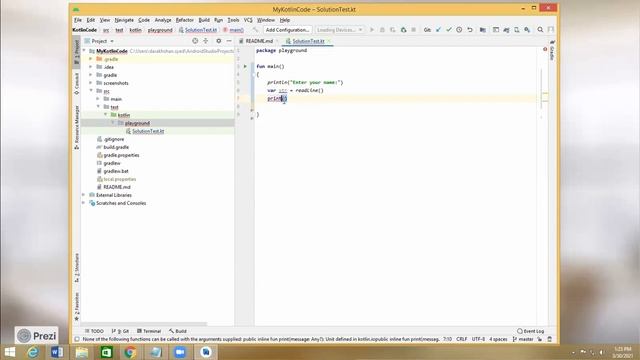Image resolution: width=640 pixels, height=360 pixels.
Task: Click the Git commit checkmark icon
Action: pyautogui.click(x=449, y=30)
